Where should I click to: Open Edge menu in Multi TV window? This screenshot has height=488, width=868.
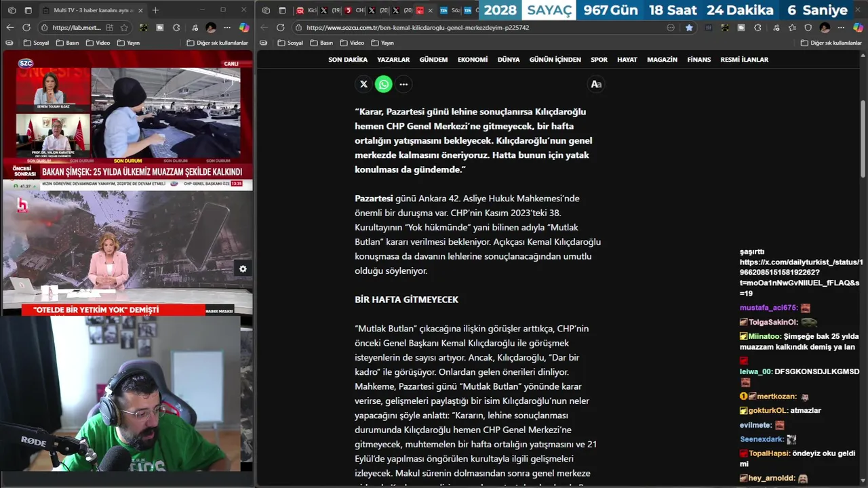[x=228, y=28]
